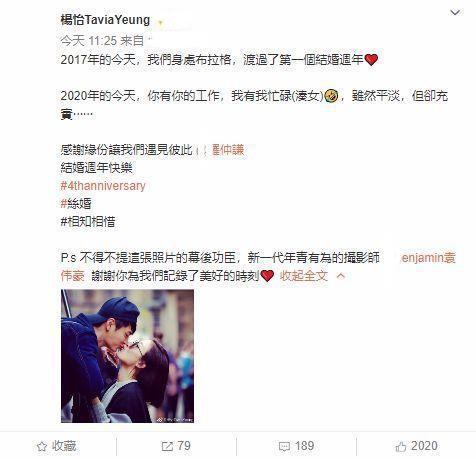Open the couple photo thumbnail
Screen dimensions: 476x459
pyautogui.click(x=127, y=356)
